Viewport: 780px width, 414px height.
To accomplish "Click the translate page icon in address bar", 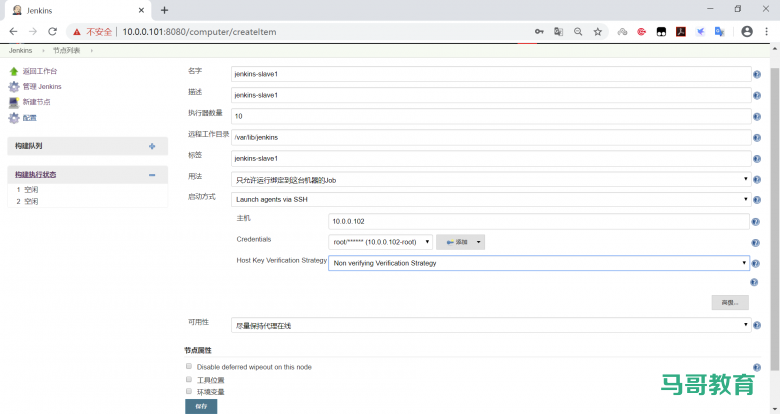I will click(x=559, y=31).
